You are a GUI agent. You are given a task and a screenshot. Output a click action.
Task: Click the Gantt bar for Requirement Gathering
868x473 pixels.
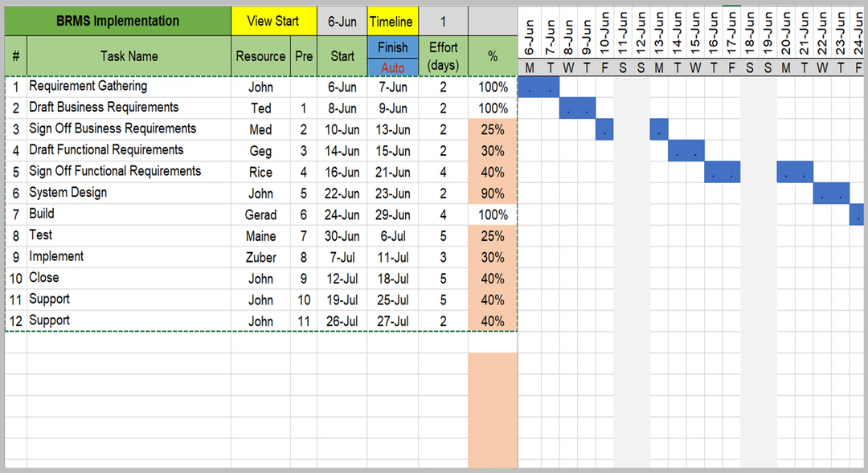coord(538,88)
